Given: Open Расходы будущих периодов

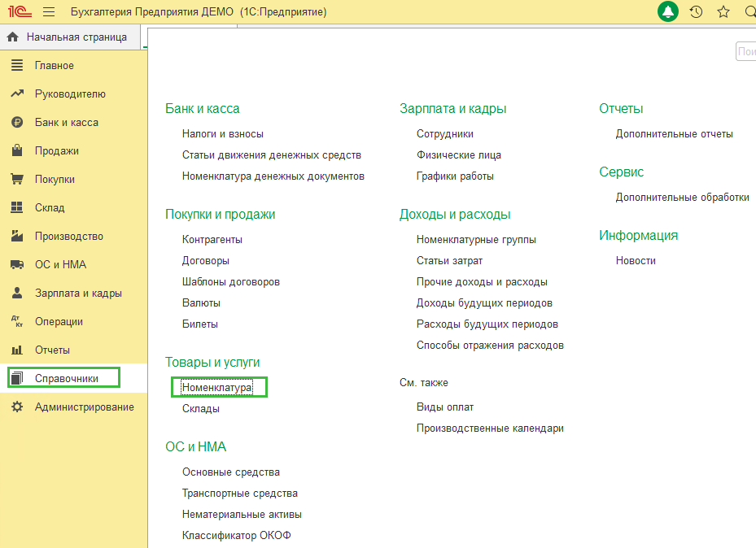Looking at the screenshot, I should coord(487,324).
